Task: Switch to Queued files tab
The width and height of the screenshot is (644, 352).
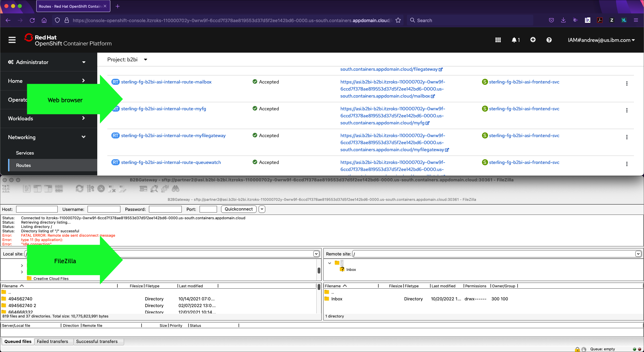Action: pos(18,342)
